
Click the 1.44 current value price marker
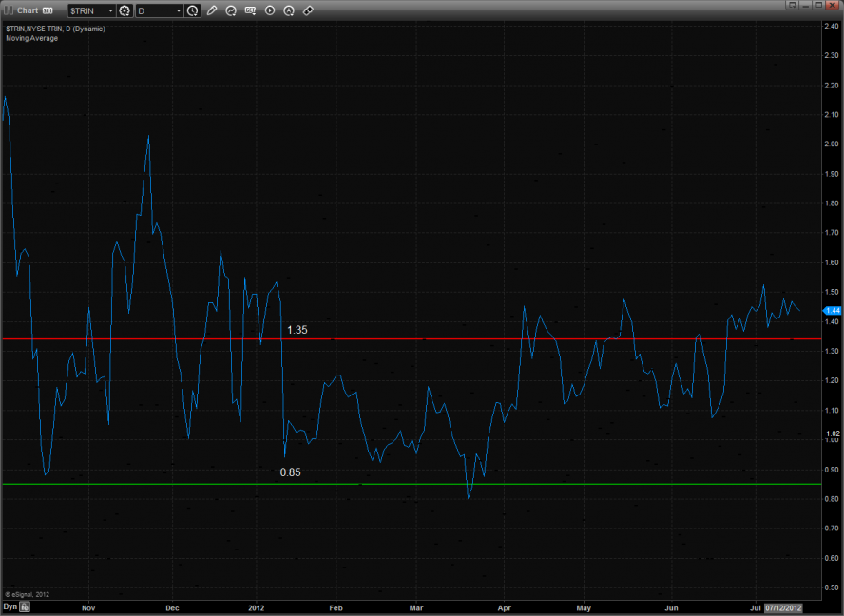[x=832, y=310]
